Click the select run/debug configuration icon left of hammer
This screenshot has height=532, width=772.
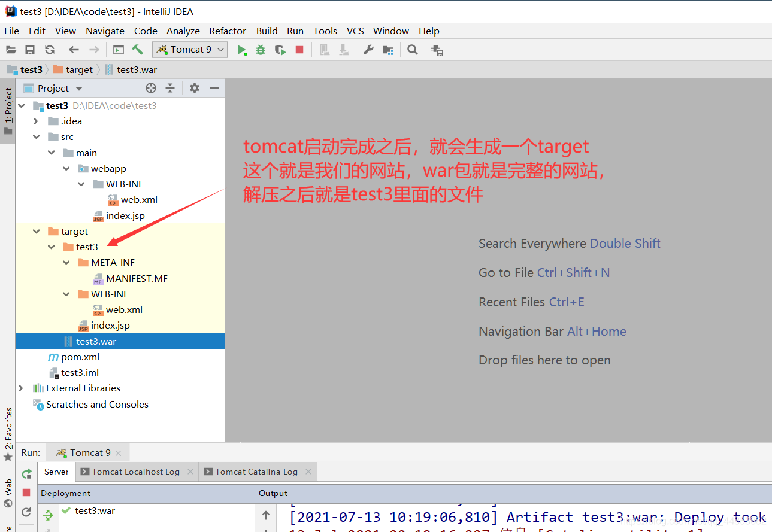(x=119, y=50)
